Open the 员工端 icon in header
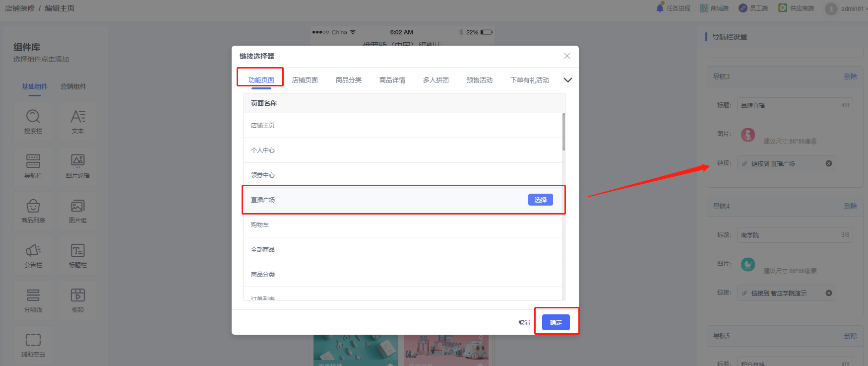 pyautogui.click(x=743, y=8)
